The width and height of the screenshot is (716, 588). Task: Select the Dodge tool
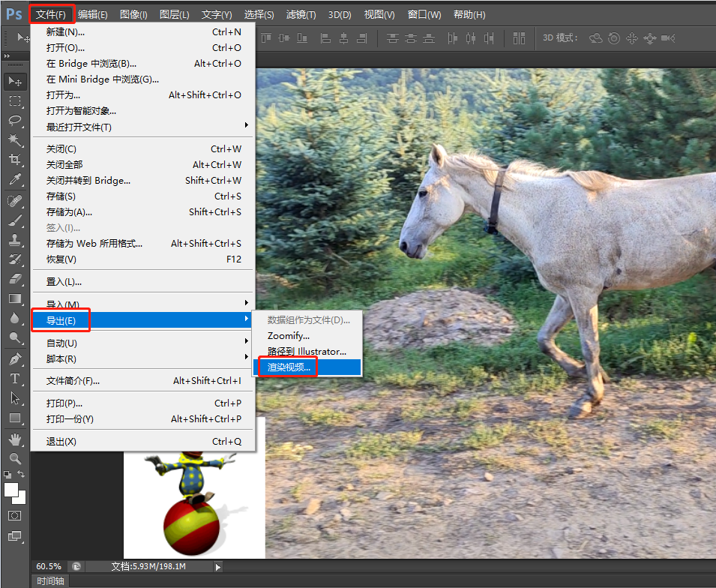click(15, 337)
